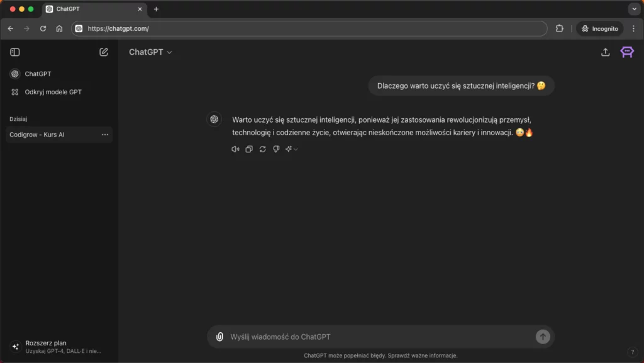Open a new browser tab
Image resolution: width=644 pixels, height=363 pixels.
tap(157, 9)
